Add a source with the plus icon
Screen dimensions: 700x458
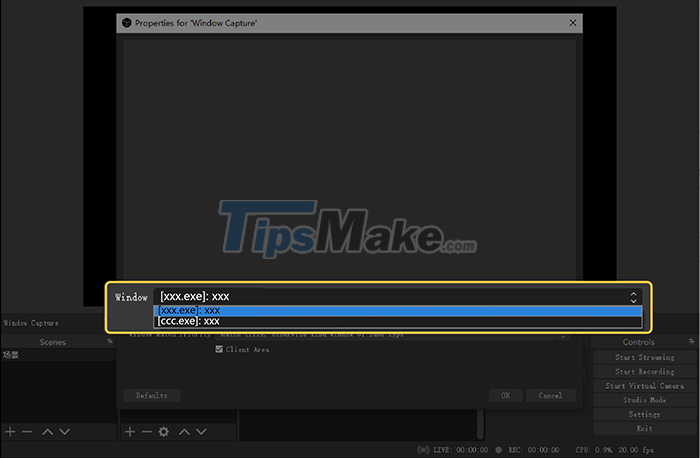pos(130,432)
